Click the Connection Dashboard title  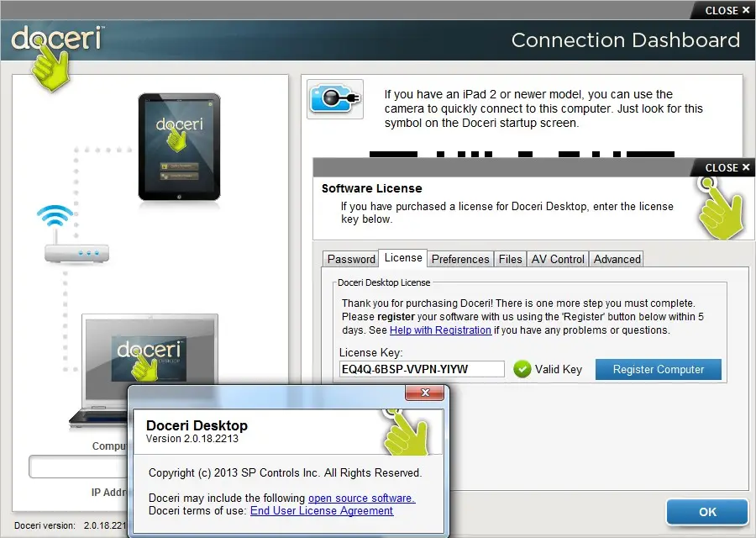[x=625, y=40]
